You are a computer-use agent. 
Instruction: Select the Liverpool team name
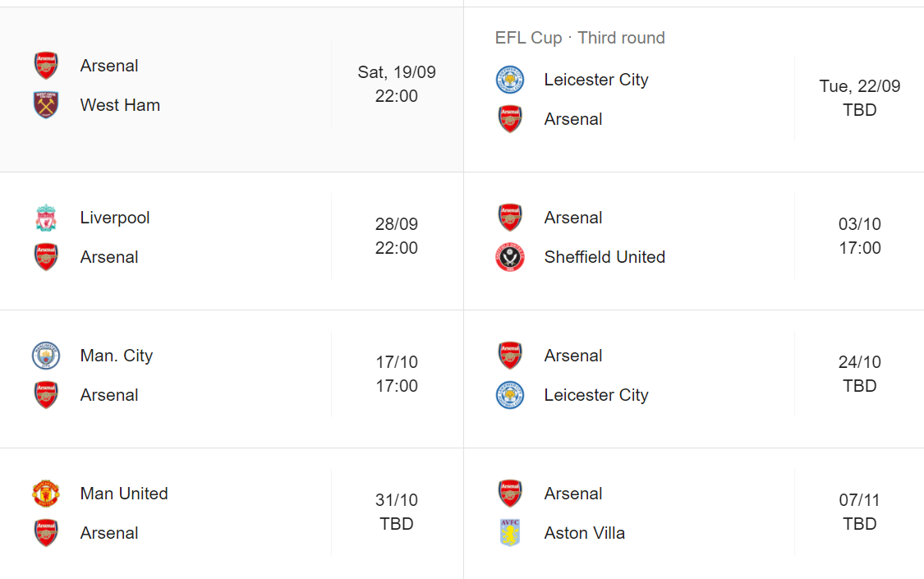click(115, 218)
